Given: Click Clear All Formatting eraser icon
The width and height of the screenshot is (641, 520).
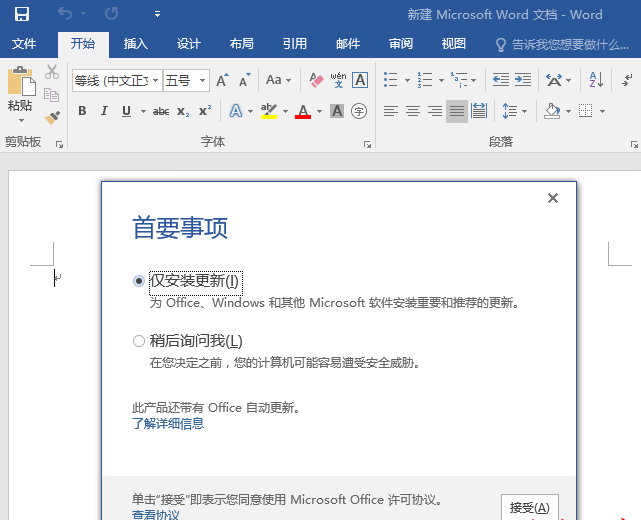Looking at the screenshot, I should coord(316,80).
